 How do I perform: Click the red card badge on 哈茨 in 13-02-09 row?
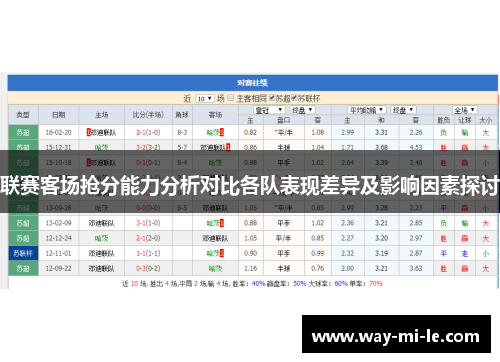[222, 223]
